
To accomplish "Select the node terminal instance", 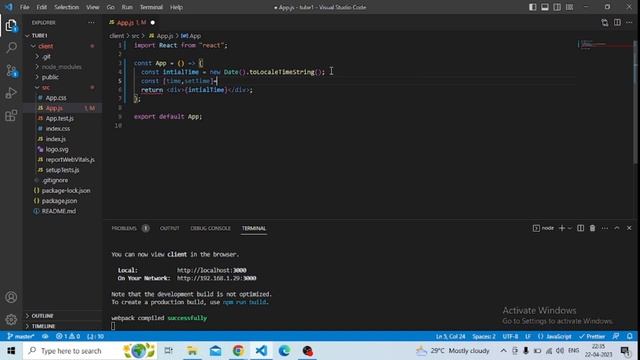I will 543,228.
